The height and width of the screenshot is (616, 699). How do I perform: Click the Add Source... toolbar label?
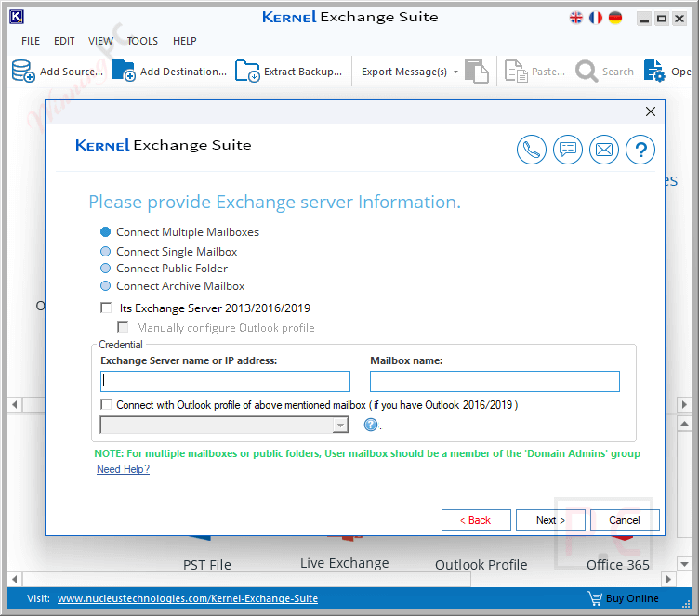click(x=72, y=72)
